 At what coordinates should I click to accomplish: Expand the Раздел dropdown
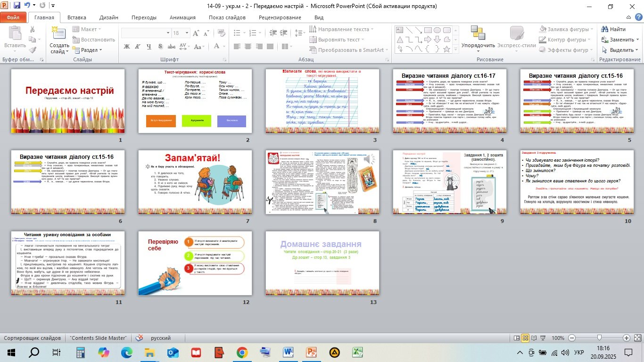pos(89,50)
